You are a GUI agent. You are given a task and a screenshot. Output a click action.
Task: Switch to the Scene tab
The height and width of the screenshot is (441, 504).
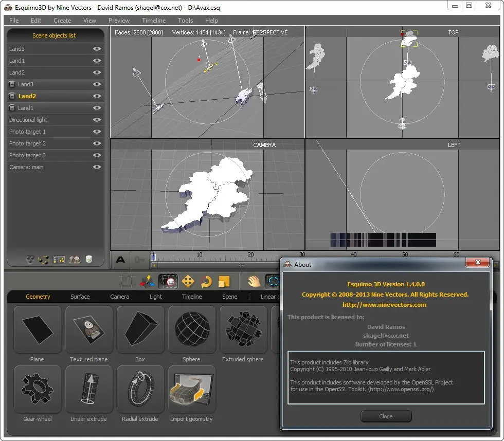(230, 297)
